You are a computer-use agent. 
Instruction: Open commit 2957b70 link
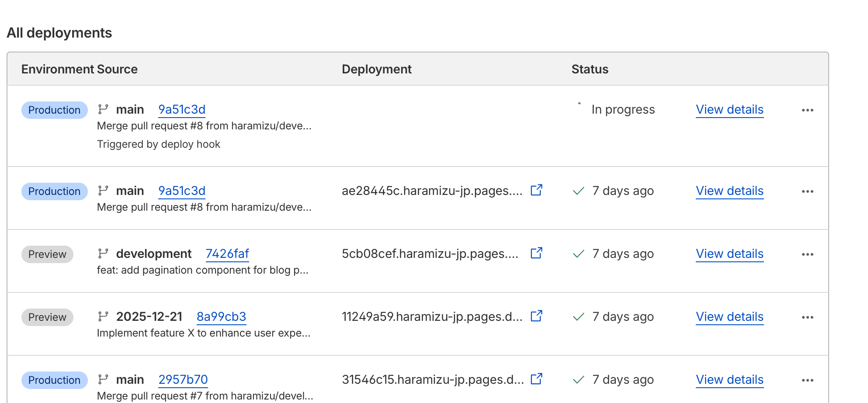click(x=183, y=380)
